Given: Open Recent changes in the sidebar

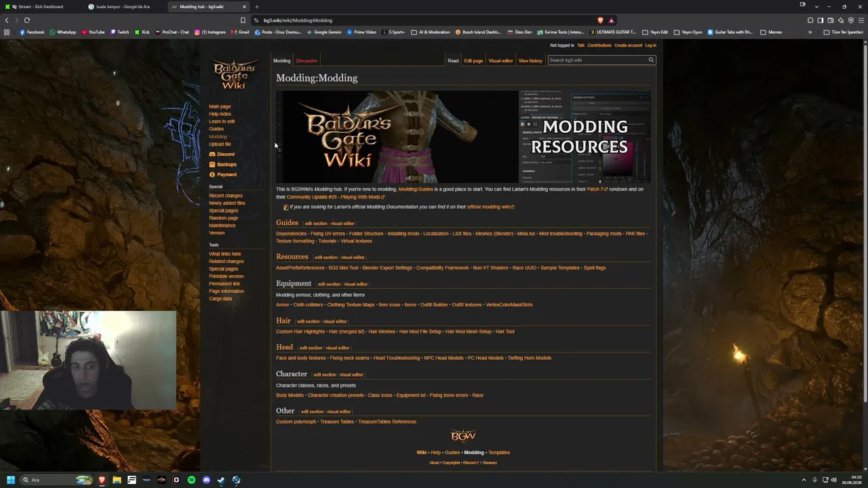Looking at the screenshot, I should (x=225, y=196).
